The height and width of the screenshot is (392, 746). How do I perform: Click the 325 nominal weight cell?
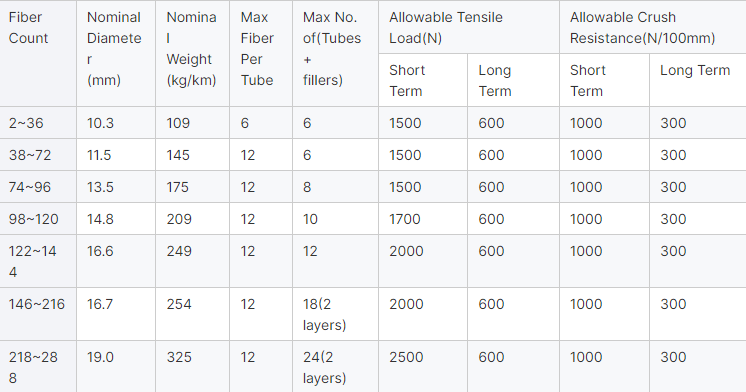tap(192, 366)
